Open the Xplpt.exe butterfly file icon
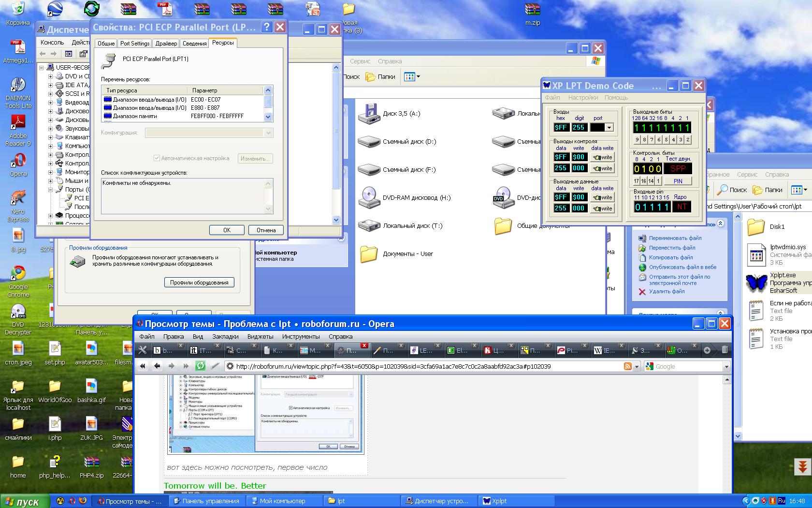The image size is (812, 508). [756, 283]
